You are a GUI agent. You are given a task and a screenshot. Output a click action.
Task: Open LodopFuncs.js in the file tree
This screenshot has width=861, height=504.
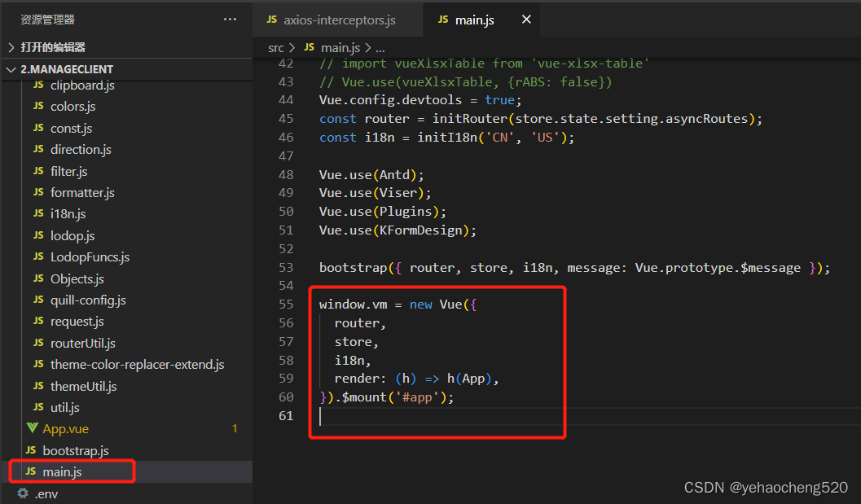(x=90, y=257)
